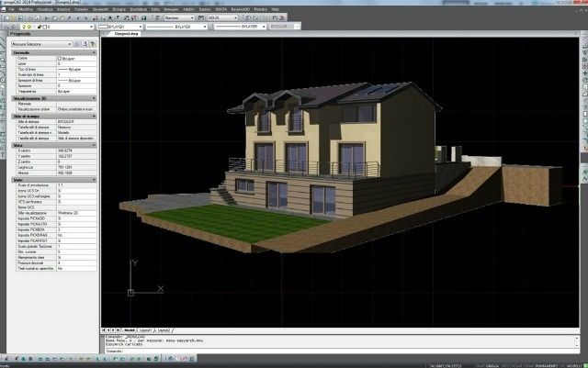Switch to the Disegno1.dwg drawing tab
This screenshot has width=588, height=368.
click(x=127, y=33)
